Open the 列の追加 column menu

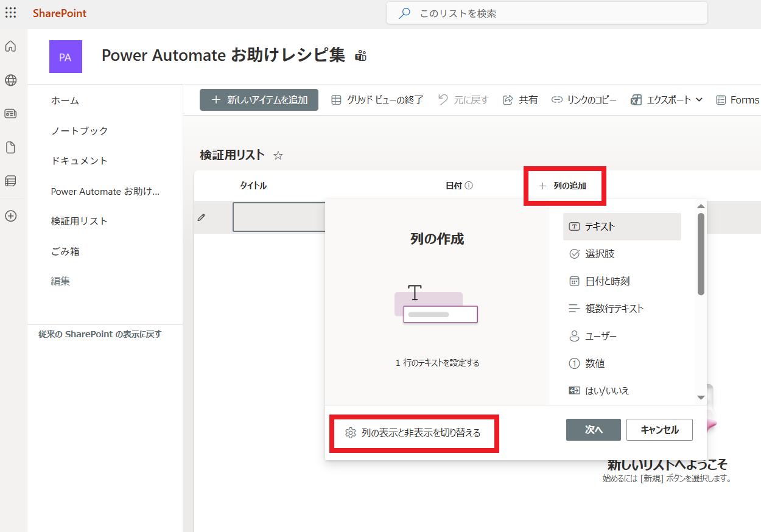tap(564, 185)
